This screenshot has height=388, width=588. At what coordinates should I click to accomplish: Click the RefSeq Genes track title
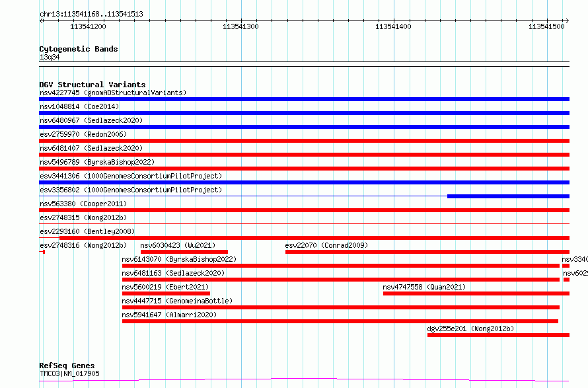pyautogui.click(x=67, y=366)
